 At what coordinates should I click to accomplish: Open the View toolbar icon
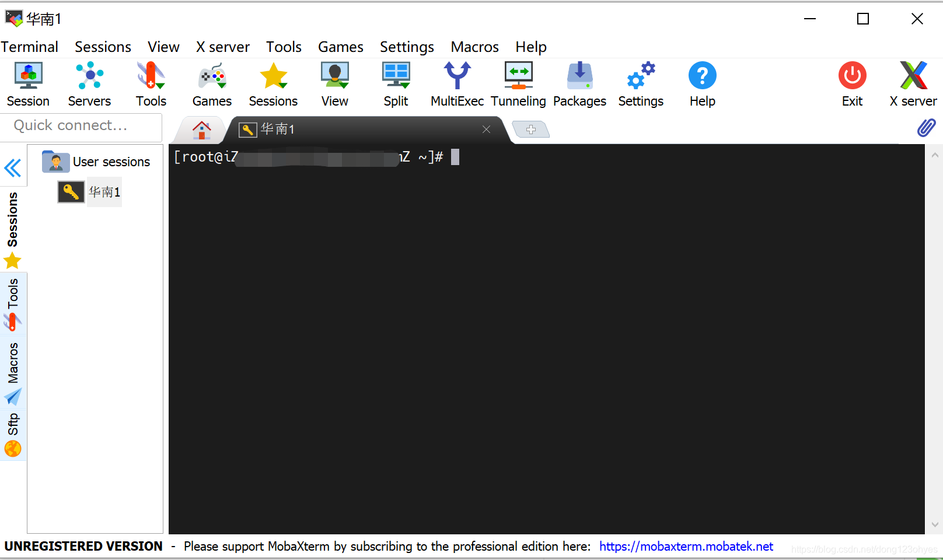click(x=334, y=85)
